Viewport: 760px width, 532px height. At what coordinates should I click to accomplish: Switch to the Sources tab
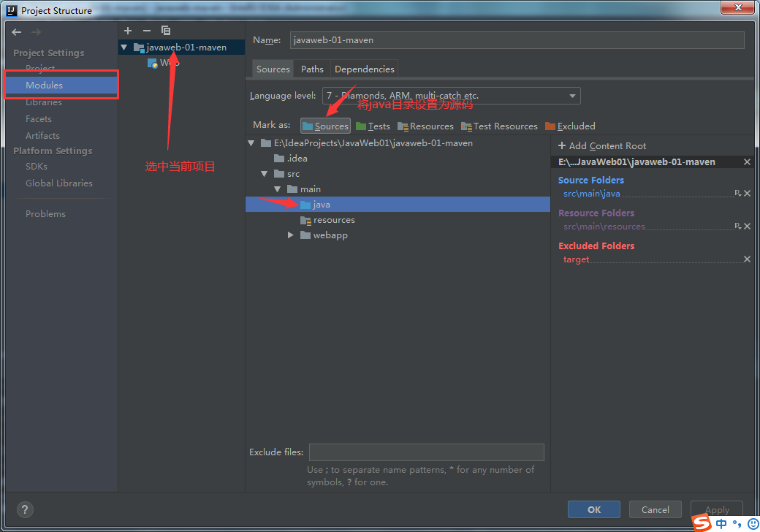click(273, 69)
